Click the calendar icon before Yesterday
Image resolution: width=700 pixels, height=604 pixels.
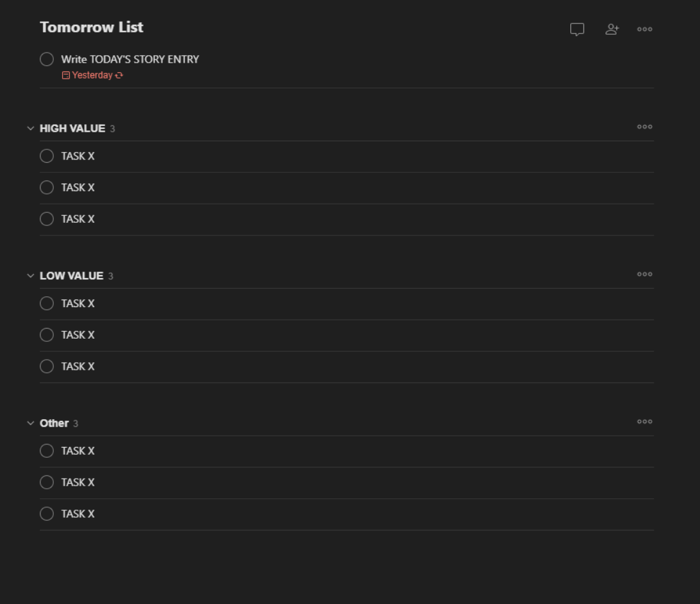66,75
